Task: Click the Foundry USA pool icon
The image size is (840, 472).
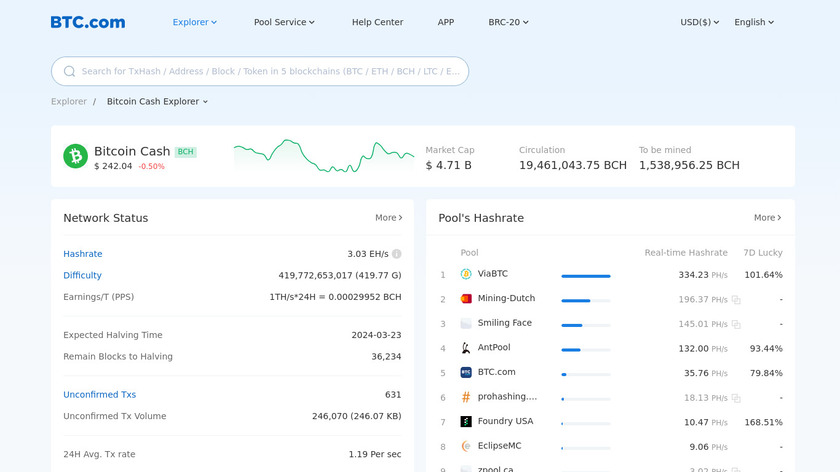Action: 466,422
